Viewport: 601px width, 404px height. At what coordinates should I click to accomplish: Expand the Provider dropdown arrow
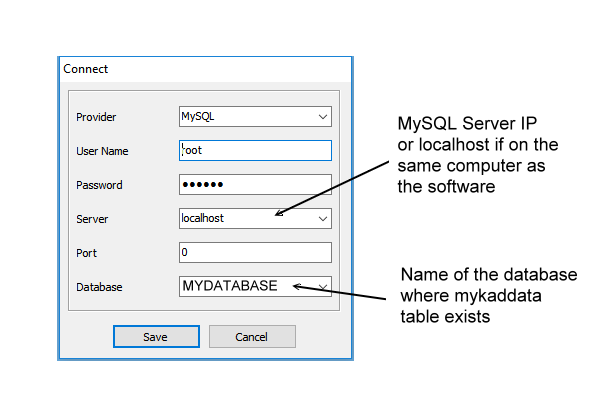(322, 117)
